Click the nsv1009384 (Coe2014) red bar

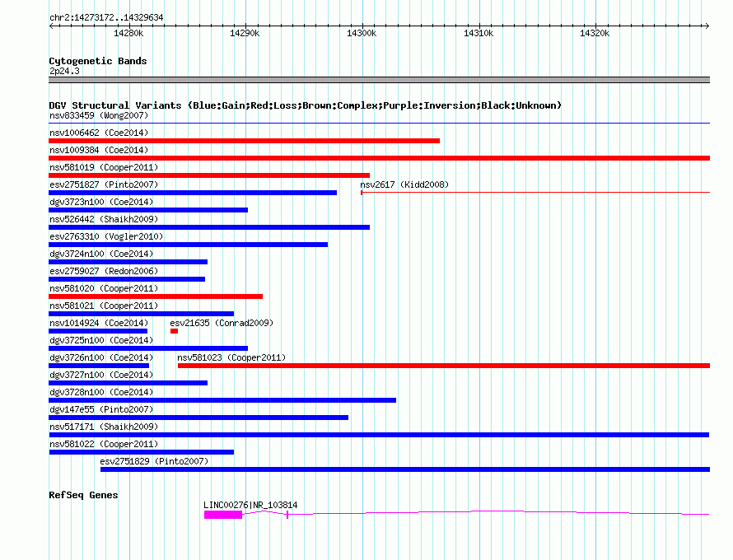379,158
